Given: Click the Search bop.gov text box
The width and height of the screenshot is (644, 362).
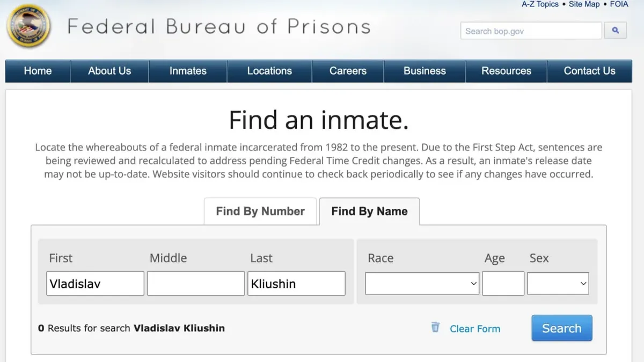Looking at the screenshot, I should 531,31.
